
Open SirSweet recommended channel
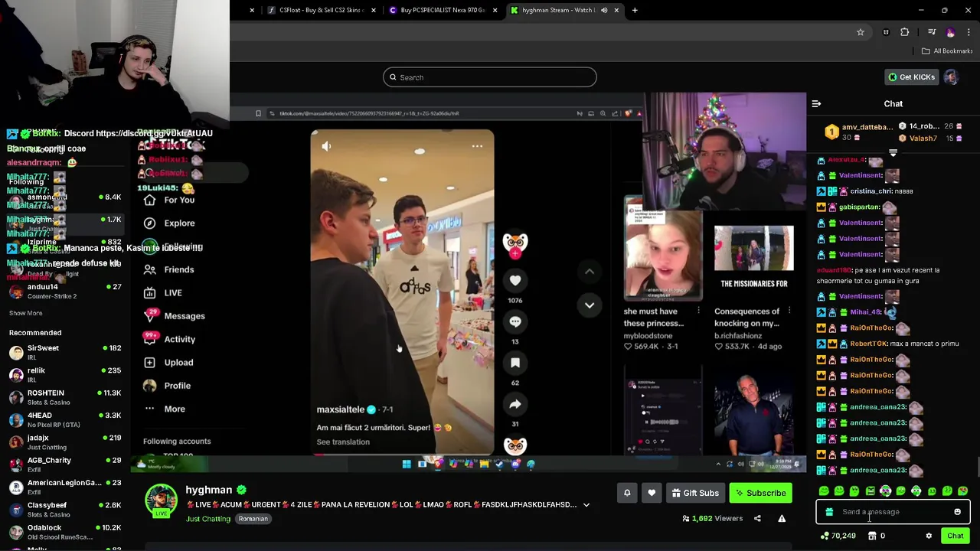[65, 353]
